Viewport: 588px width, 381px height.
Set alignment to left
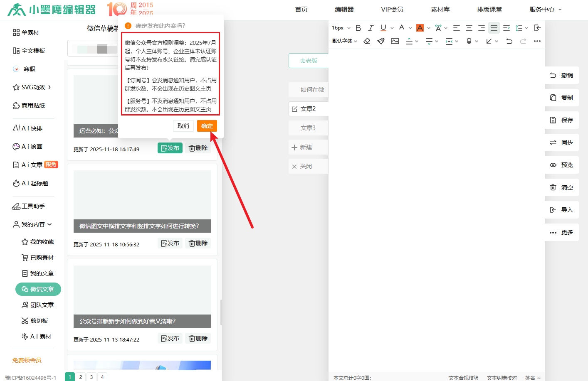coord(456,28)
